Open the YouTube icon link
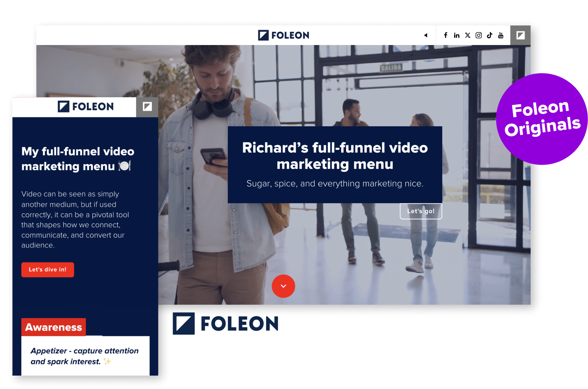The height and width of the screenshot is (389, 588). (x=501, y=35)
